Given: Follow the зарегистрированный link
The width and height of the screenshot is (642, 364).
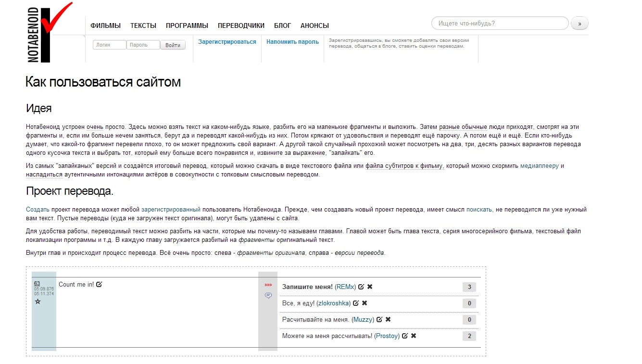Looking at the screenshot, I should [x=171, y=210].
